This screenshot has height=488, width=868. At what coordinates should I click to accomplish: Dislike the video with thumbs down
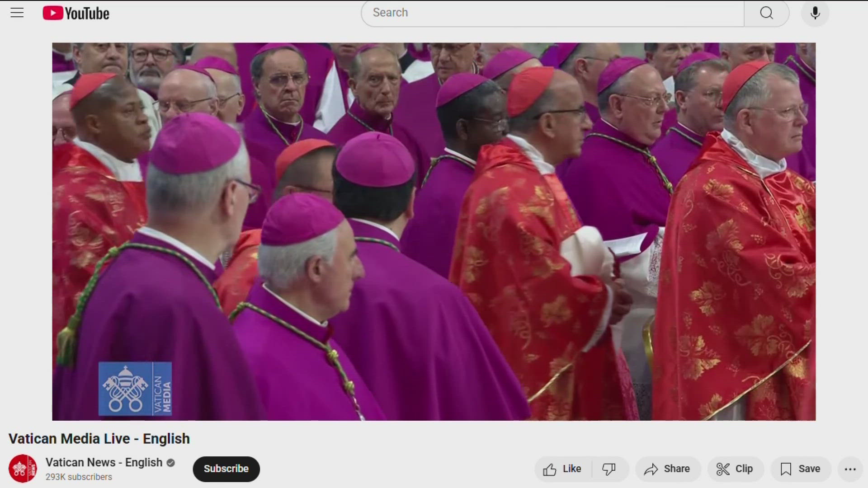coord(609,469)
